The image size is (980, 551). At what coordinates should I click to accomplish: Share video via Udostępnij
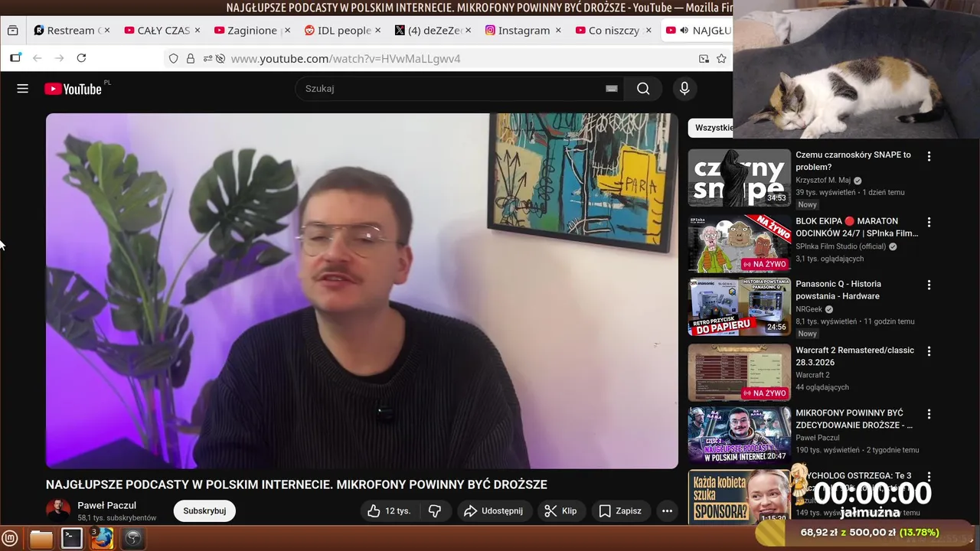pos(494,511)
